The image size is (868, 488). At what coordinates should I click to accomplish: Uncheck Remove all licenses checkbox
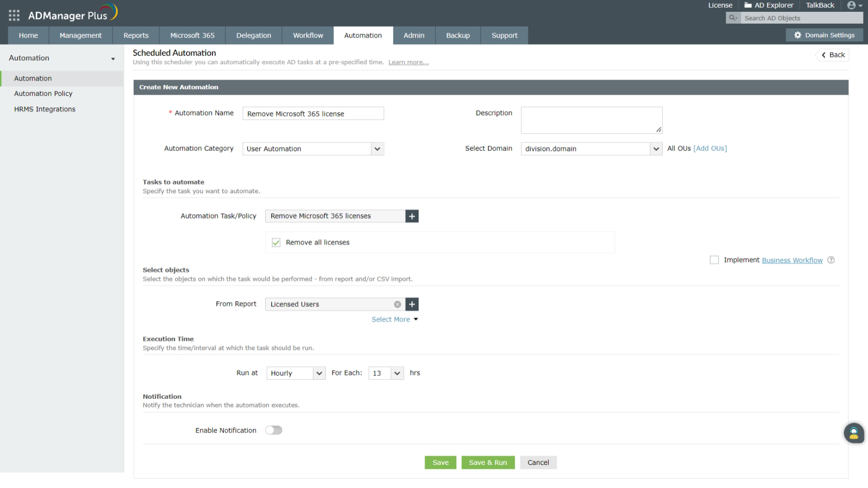pos(276,243)
